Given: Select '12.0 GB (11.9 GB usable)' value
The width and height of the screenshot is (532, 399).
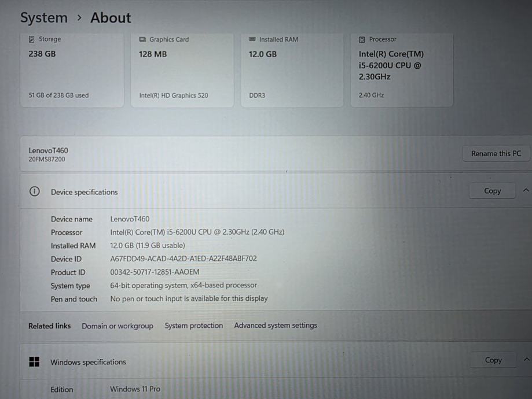Looking at the screenshot, I should pos(147,245).
